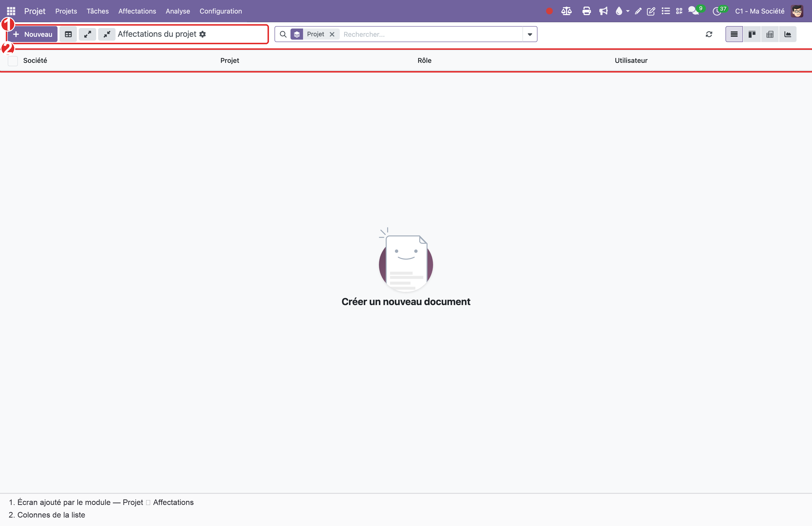812x526 pixels.
Task: Open the Configuration menu
Action: tap(221, 11)
